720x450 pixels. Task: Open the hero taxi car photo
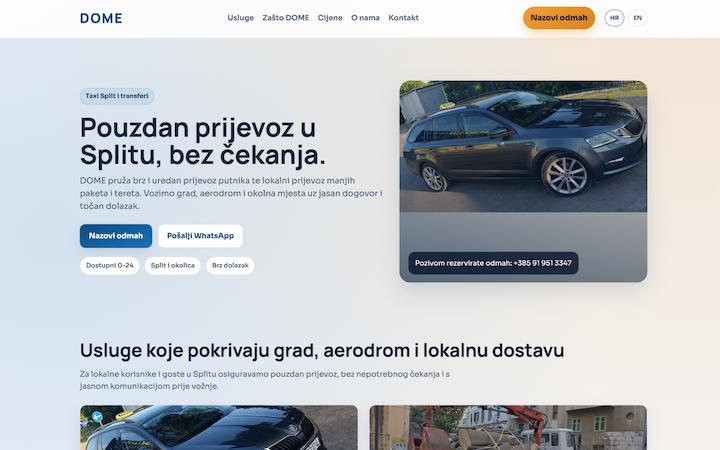pos(523,146)
